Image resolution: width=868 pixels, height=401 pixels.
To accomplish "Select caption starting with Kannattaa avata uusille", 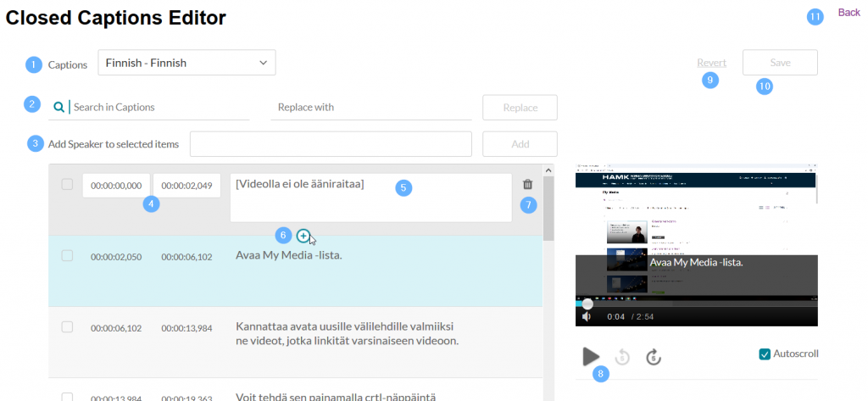I will 347,333.
